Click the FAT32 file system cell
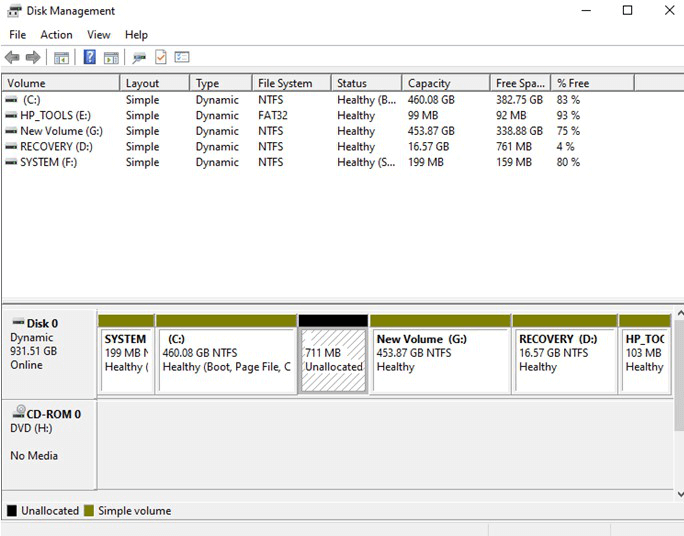Viewport: 684px width, 536px height. pyautogui.click(x=273, y=116)
